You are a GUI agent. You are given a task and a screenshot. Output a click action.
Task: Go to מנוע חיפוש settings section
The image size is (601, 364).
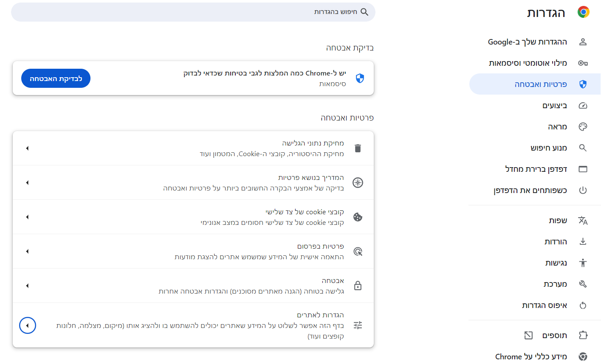[548, 148]
